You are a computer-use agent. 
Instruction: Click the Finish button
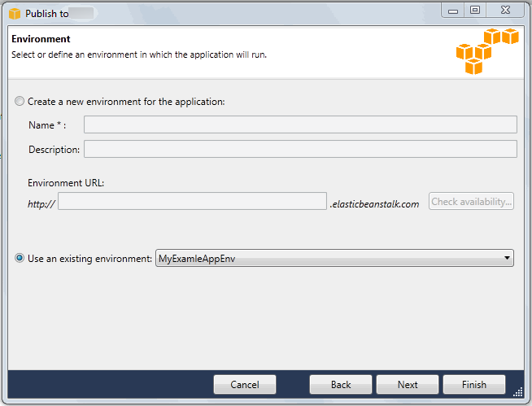coord(474,385)
